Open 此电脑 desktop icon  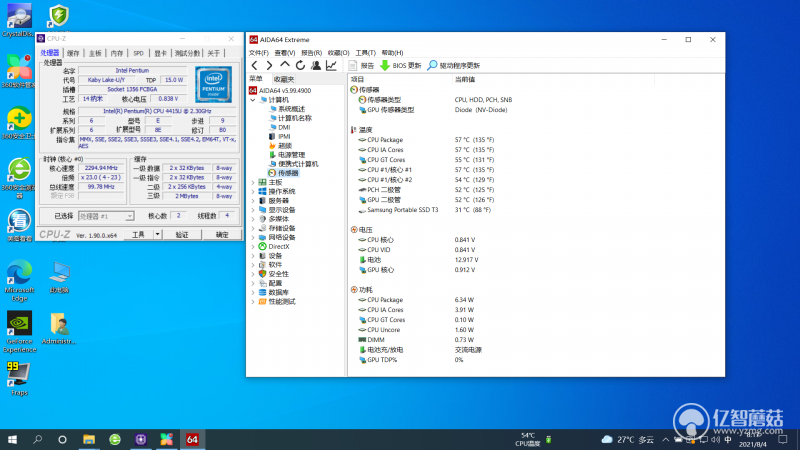59,277
